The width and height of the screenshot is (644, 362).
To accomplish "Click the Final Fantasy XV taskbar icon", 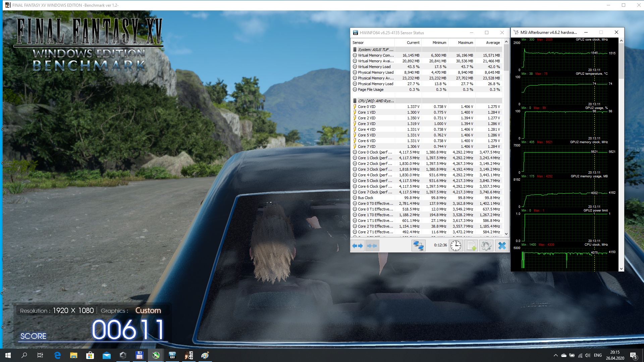I will 189,355.
